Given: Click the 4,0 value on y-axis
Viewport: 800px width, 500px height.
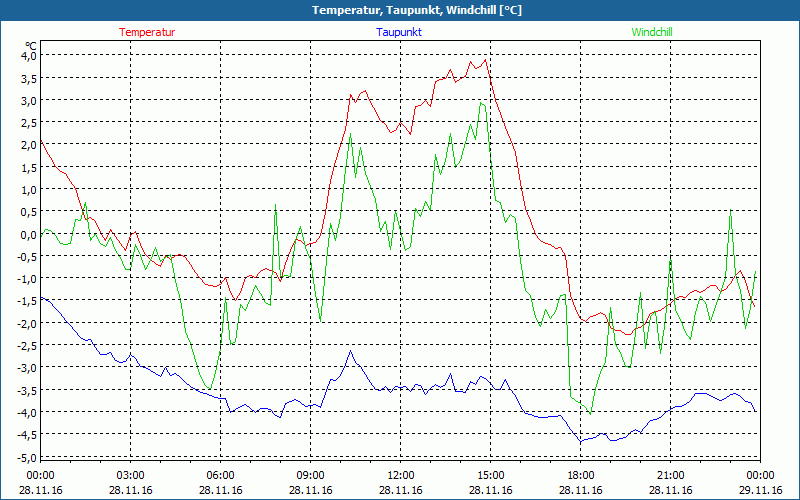Looking at the screenshot, I should coord(28,56).
